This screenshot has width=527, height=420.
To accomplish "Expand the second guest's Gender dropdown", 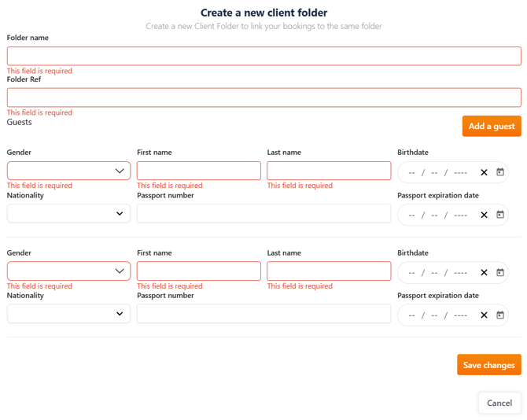I will coord(68,271).
